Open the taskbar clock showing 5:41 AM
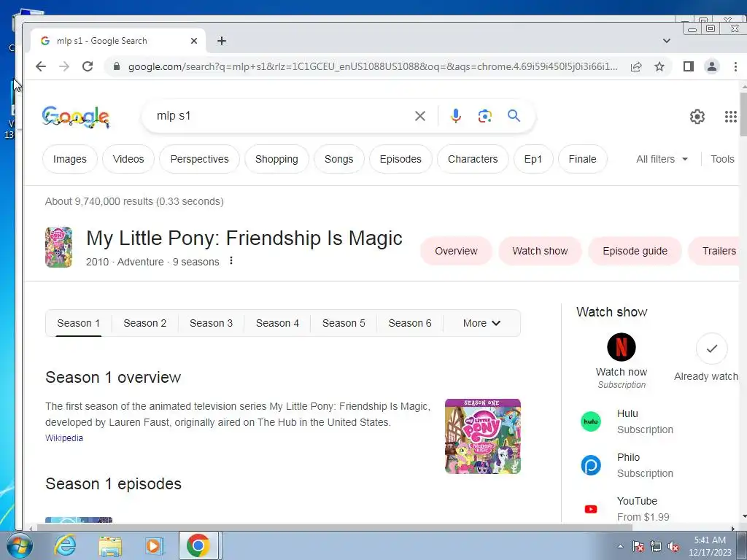Screen dimensions: 747x560 (710, 546)
